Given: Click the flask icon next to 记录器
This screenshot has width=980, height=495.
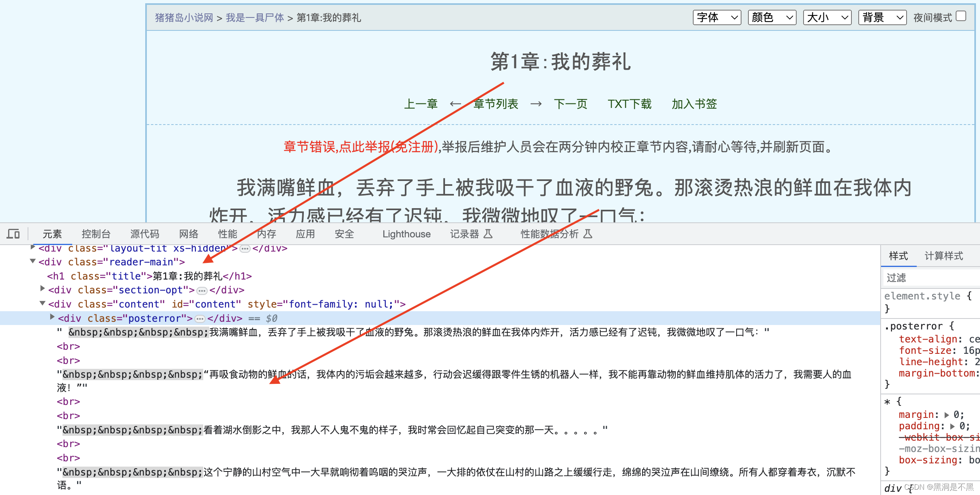Looking at the screenshot, I should coord(488,234).
